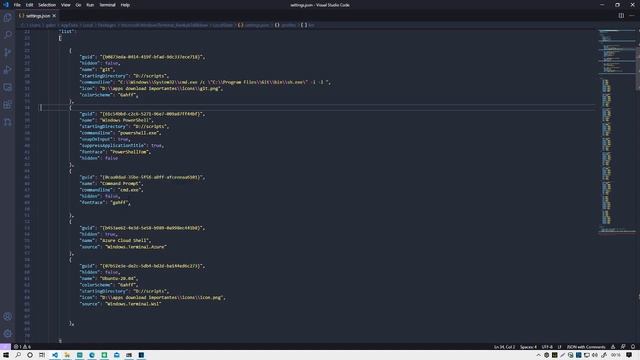The height and width of the screenshot is (360, 640).
Task: Click the "Windows PowerShell" name value
Action: (127, 120)
